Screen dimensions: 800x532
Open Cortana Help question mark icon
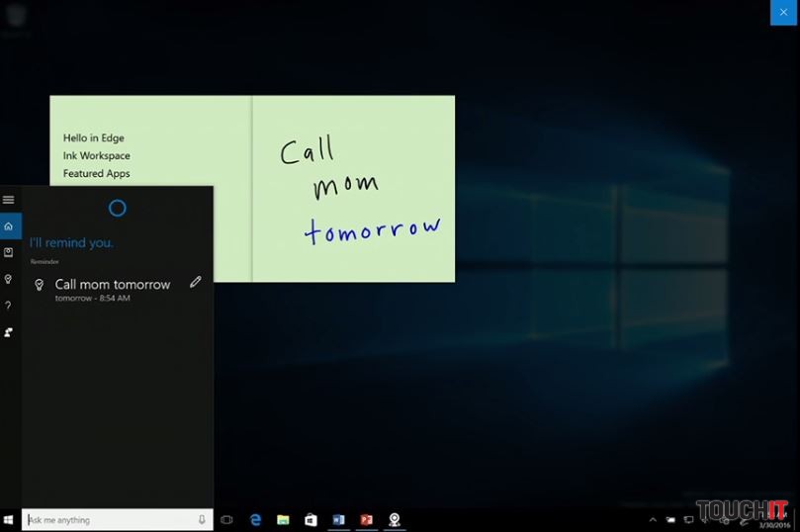pos(9,307)
